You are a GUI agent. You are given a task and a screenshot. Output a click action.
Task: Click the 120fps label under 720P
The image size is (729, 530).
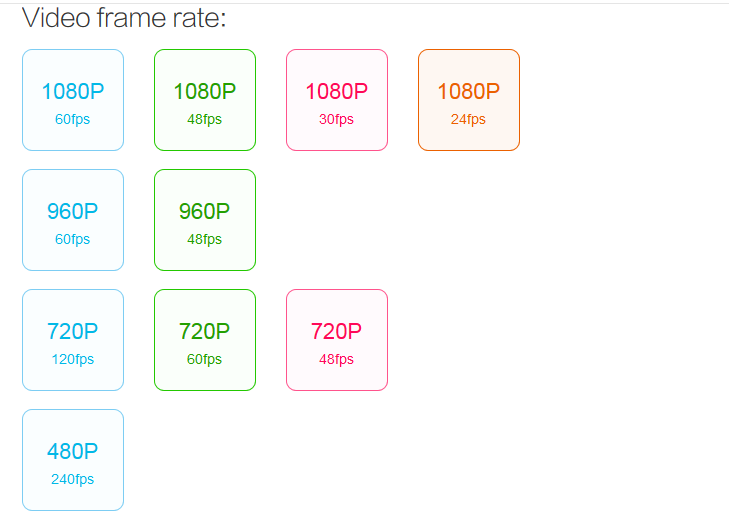pyautogui.click(x=73, y=359)
